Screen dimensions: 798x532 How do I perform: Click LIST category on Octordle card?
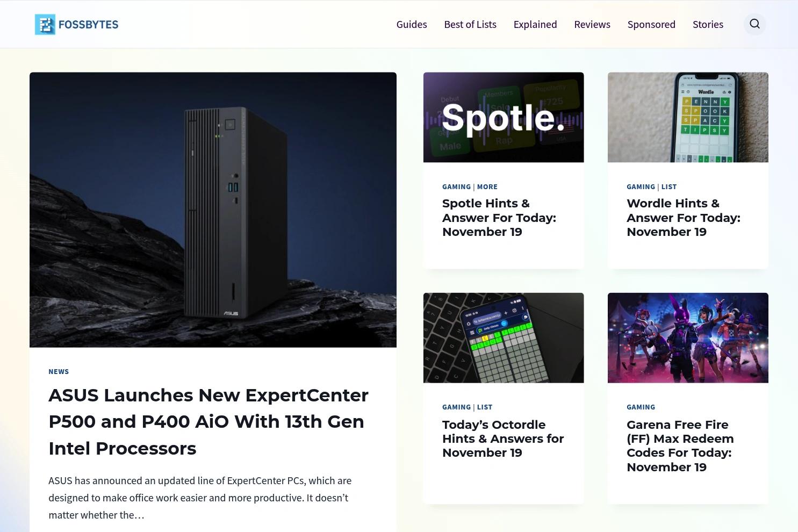[485, 407]
